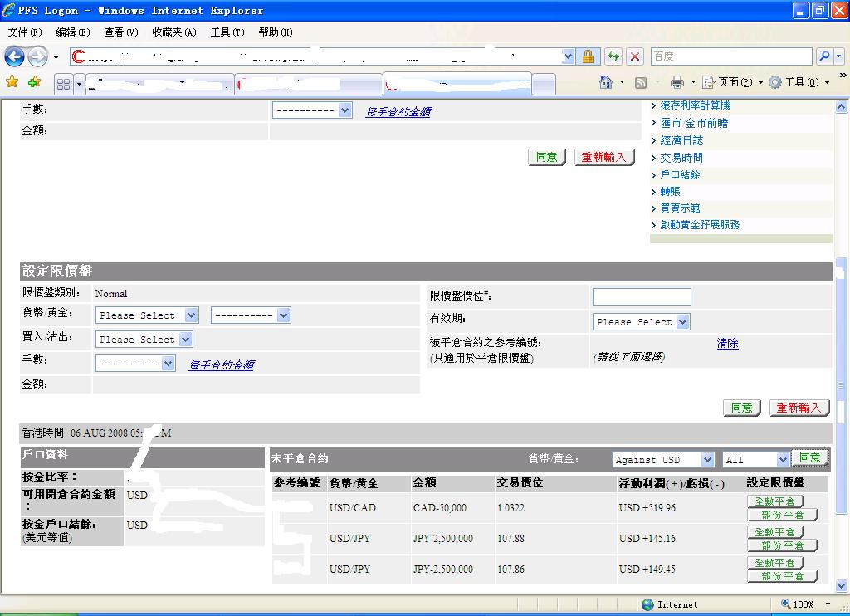Click the browser Forward arrow button

click(37, 56)
